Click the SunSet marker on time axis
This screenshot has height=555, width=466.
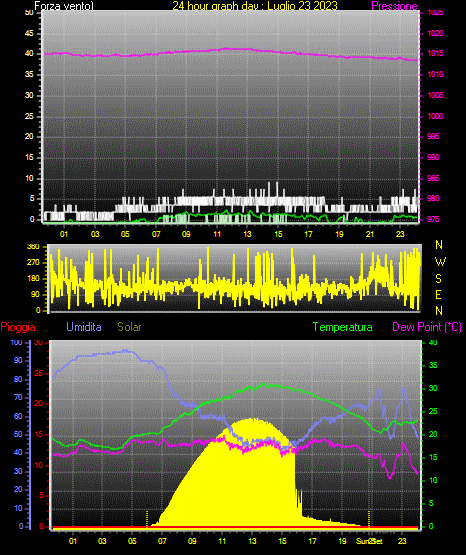click(369, 541)
